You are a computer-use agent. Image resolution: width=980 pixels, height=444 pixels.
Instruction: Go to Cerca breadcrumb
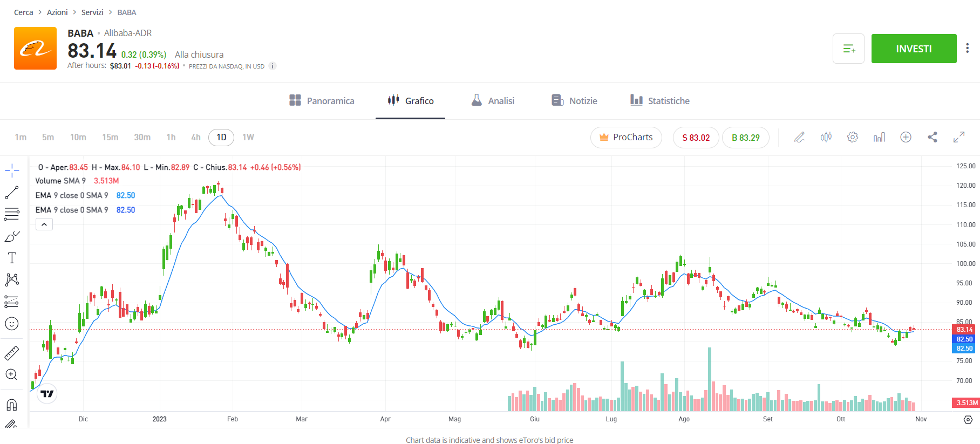24,12
